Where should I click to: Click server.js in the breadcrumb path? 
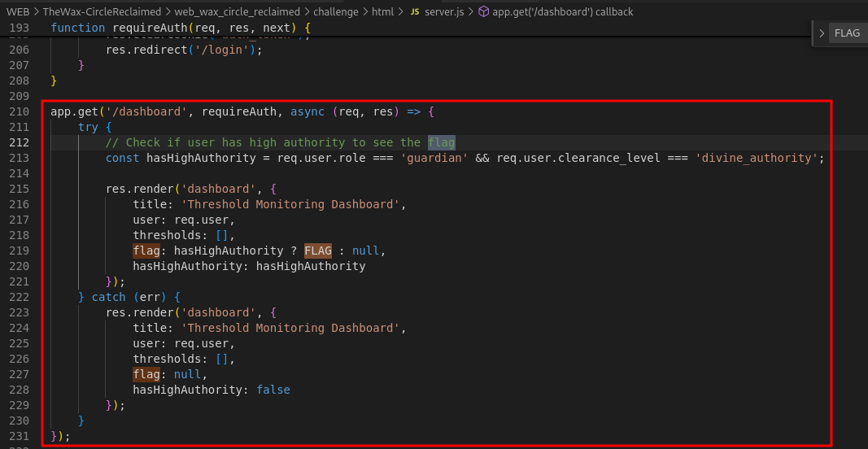click(x=443, y=12)
